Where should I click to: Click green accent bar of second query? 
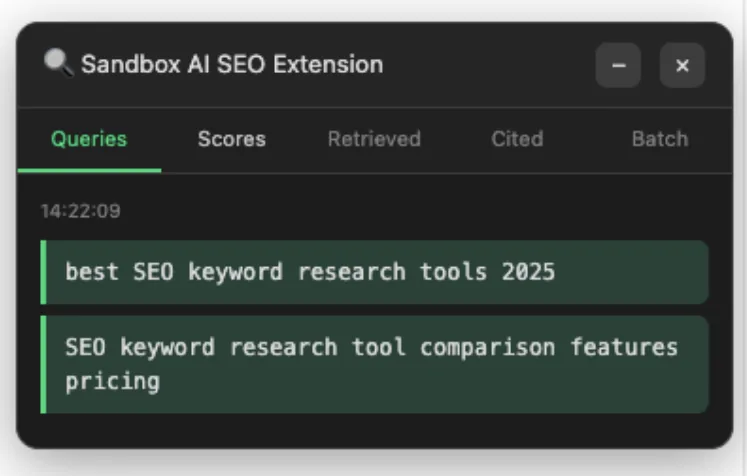(x=43, y=364)
